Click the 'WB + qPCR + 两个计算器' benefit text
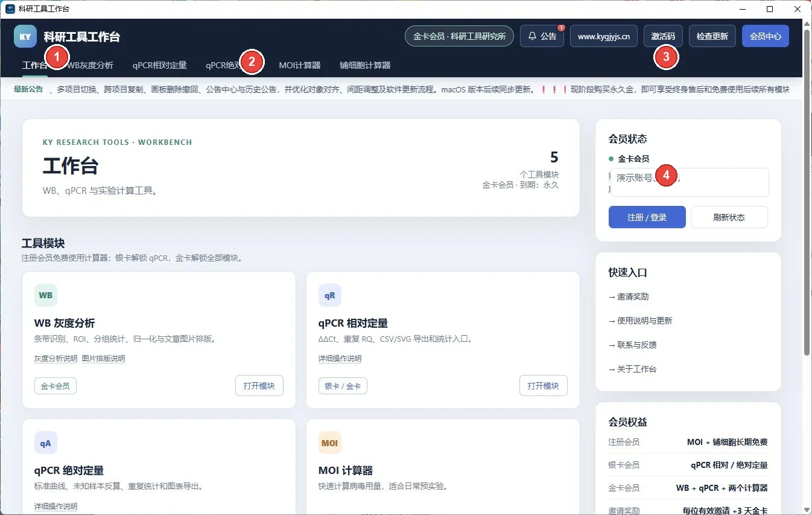Screen dimensions: 812x515 722,488
